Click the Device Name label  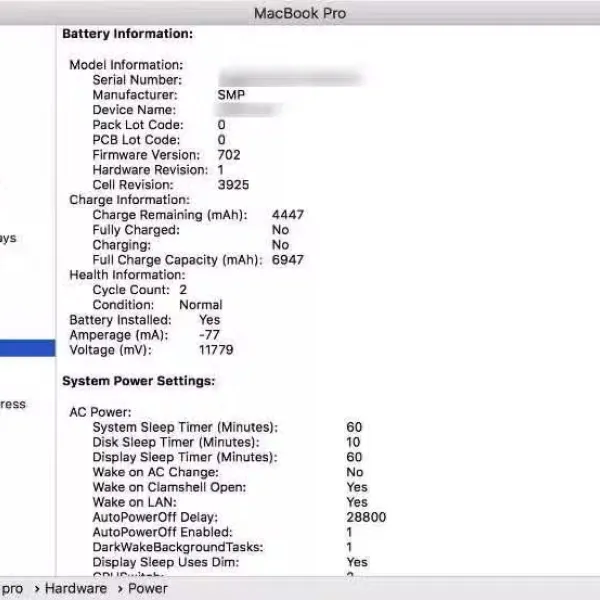coord(134,110)
